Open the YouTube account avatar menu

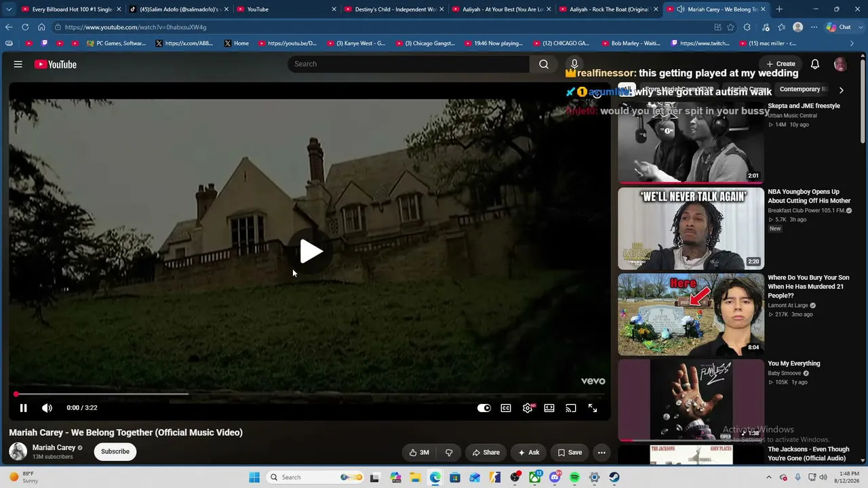point(840,64)
